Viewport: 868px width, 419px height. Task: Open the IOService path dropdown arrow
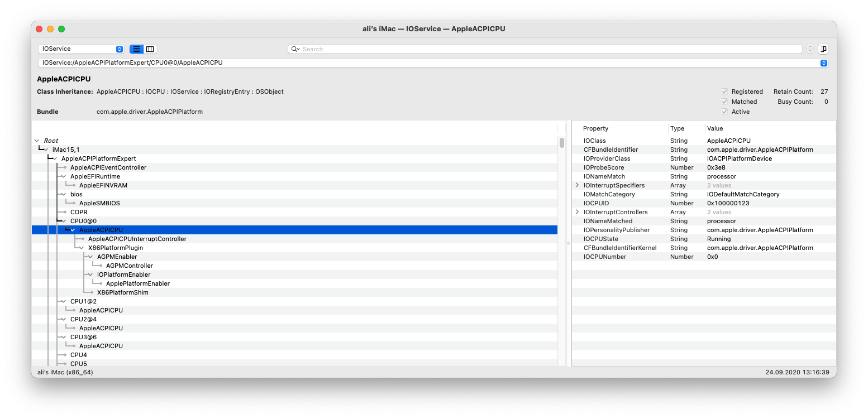pos(823,63)
